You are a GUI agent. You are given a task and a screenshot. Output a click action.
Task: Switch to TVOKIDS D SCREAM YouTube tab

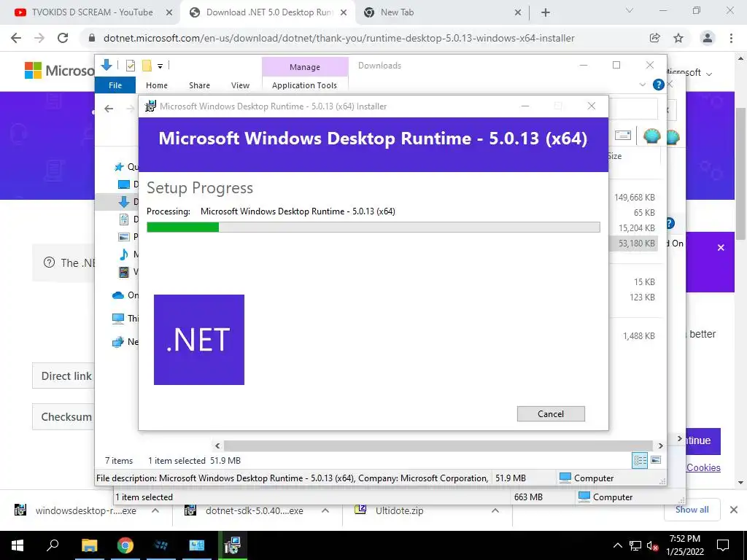point(93,12)
